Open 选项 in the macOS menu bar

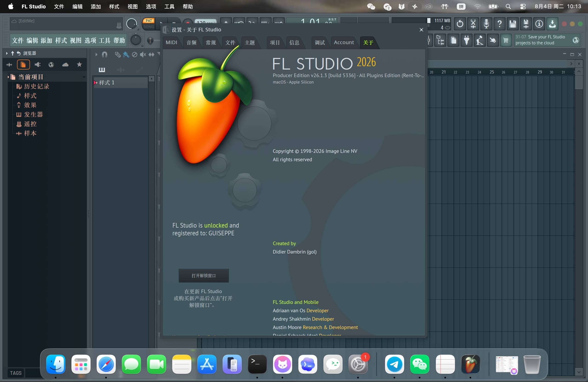pyautogui.click(x=151, y=6)
